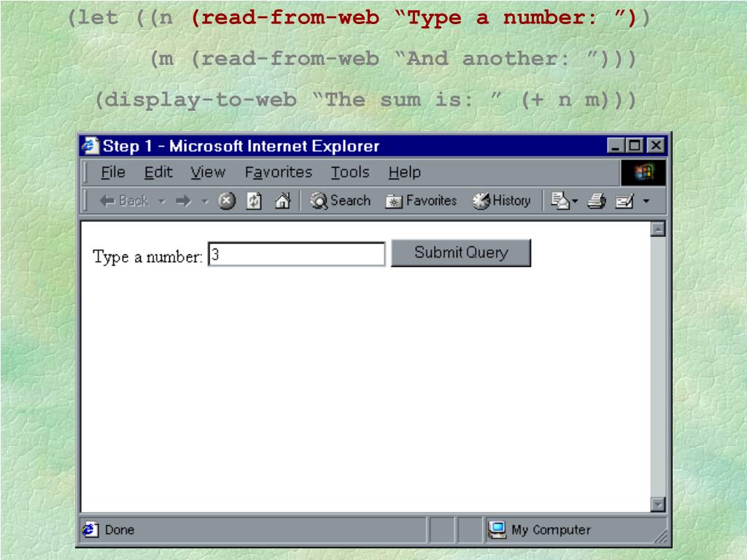This screenshot has width=747, height=560.
Task: Close the Internet Explorer window
Action: click(656, 145)
